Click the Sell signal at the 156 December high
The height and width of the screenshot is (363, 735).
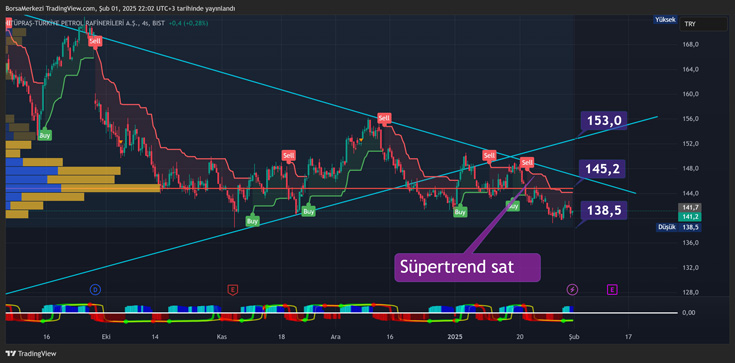384,118
